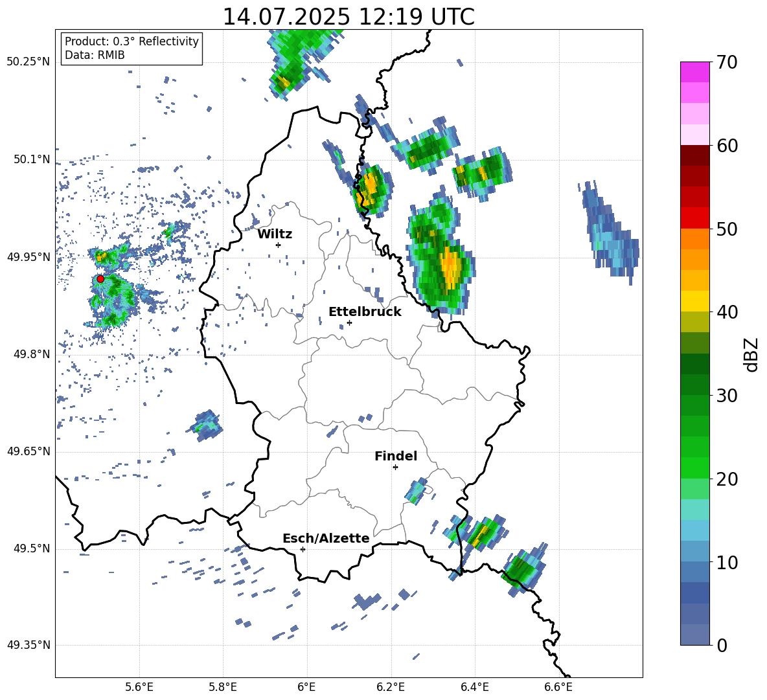Click the orange storm core east of Ettelbruck

[x=450, y=267]
